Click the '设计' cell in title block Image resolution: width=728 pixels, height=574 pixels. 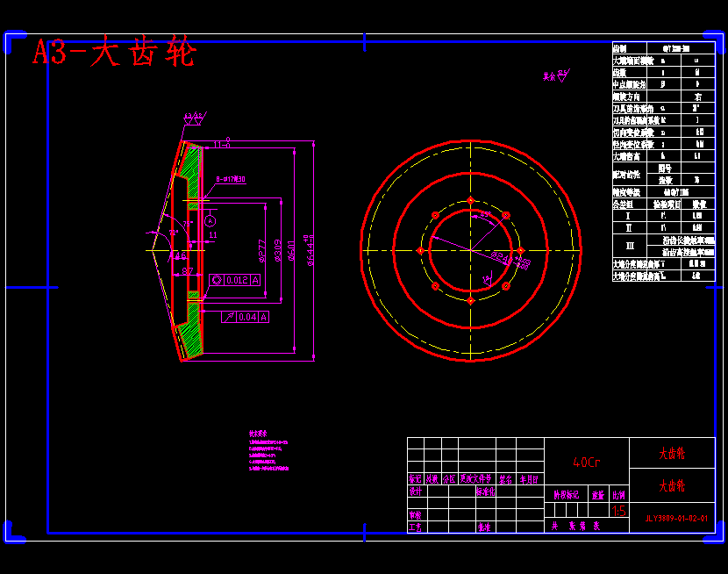416,491
